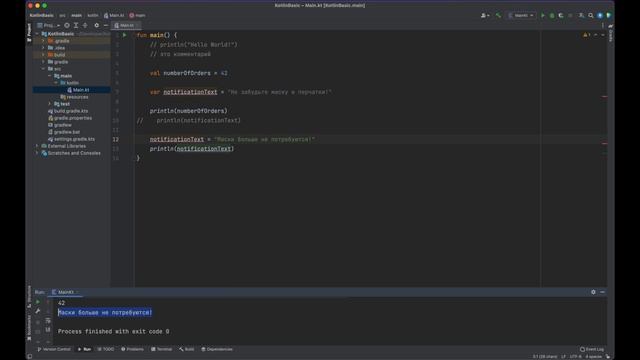
Task: Hide the Project tool window
Action: 106,25
